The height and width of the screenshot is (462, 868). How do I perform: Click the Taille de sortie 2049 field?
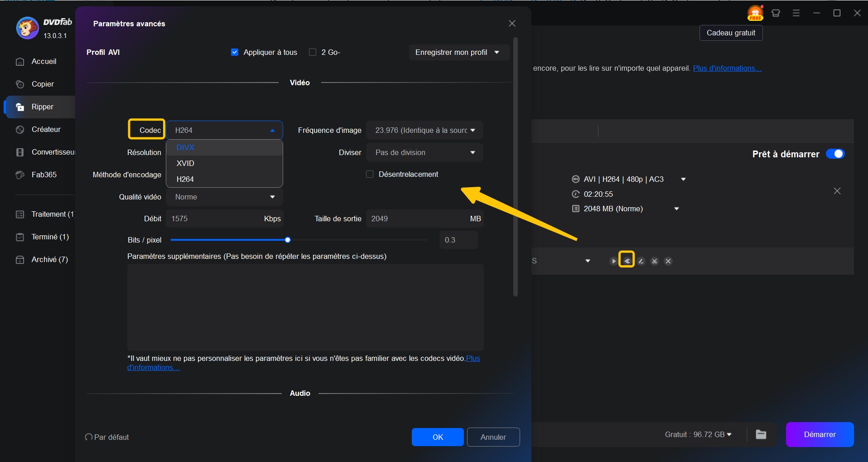[x=424, y=219]
